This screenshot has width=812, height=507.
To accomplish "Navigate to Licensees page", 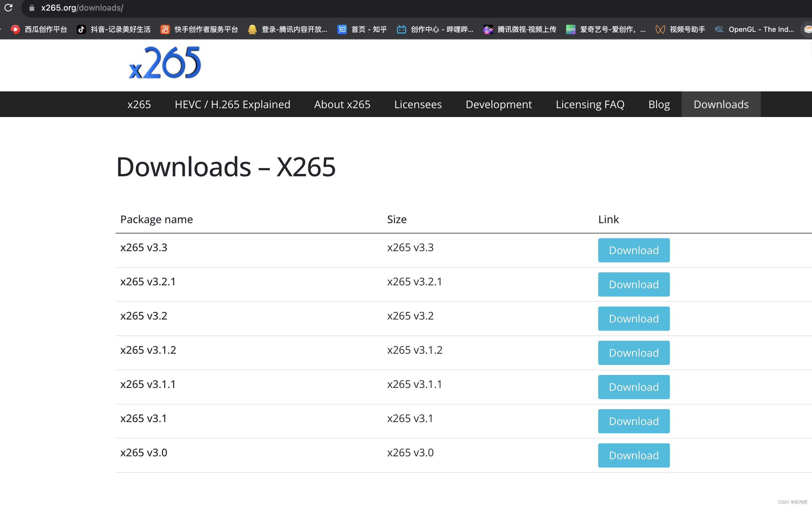I will [418, 104].
